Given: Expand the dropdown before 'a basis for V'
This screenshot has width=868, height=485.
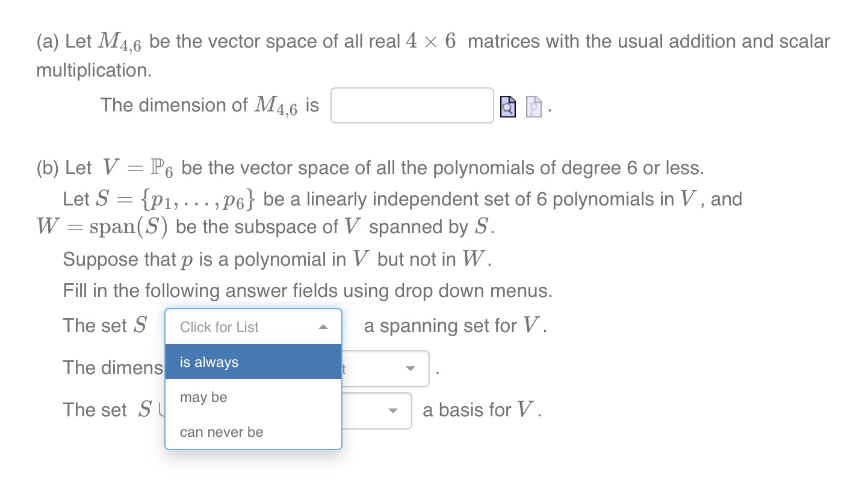Looking at the screenshot, I should [x=393, y=411].
